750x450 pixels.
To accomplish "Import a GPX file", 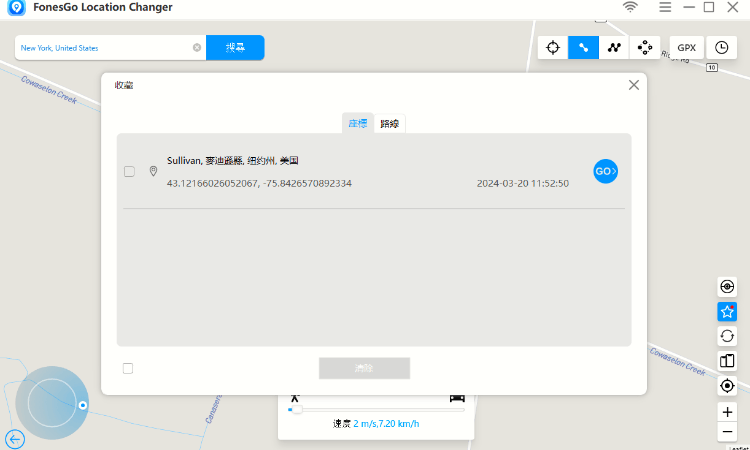I will click(686, 47).
